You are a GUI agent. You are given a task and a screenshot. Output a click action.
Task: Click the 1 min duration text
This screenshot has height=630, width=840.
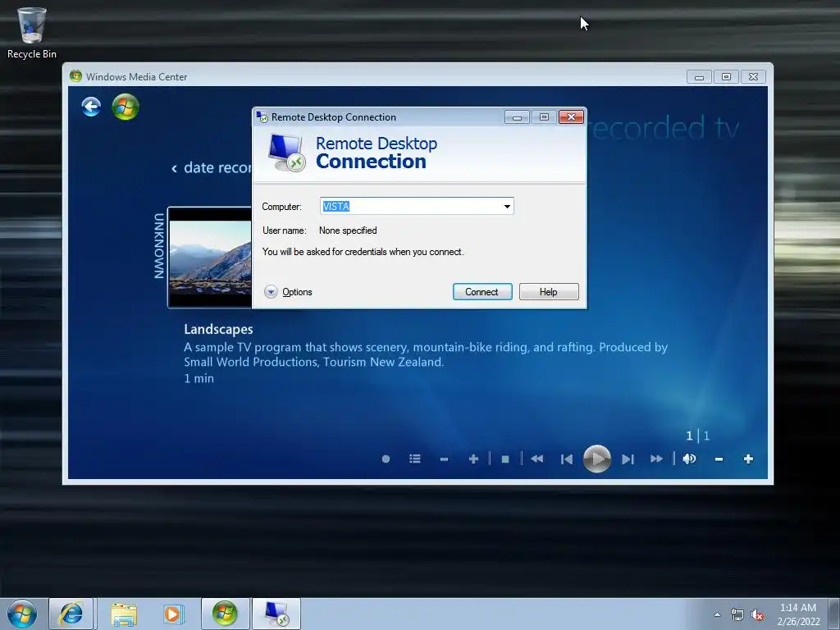(199, 378)
